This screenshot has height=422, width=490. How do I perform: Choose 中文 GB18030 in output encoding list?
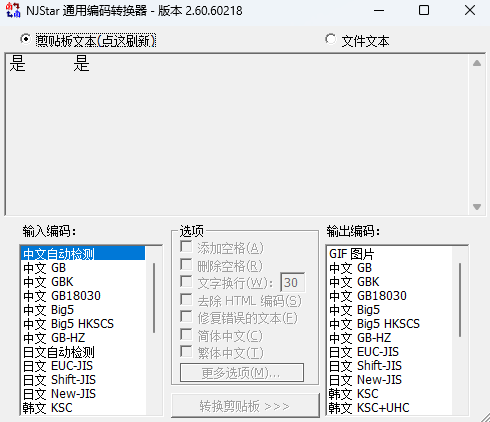389,296
